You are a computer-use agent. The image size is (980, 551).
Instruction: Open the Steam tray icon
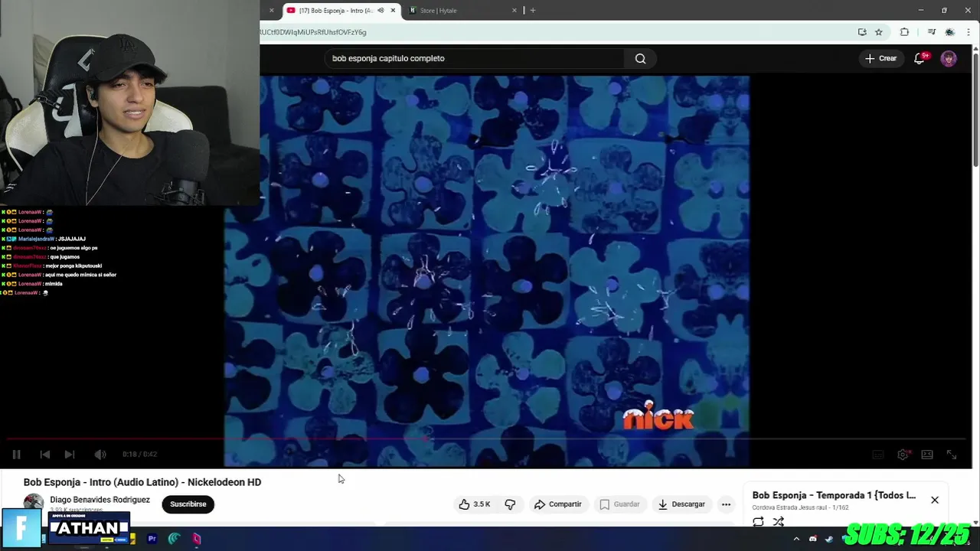pos(828,539)
